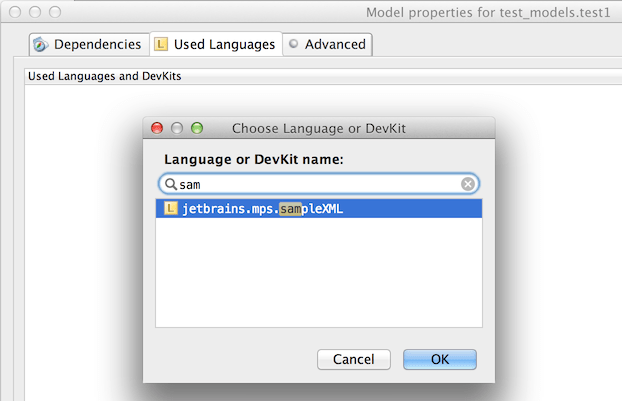The height and width of the screenshot is (401, 622).
Task: Click the Advanced tab circle icon
Action: [x=294, y=44]
